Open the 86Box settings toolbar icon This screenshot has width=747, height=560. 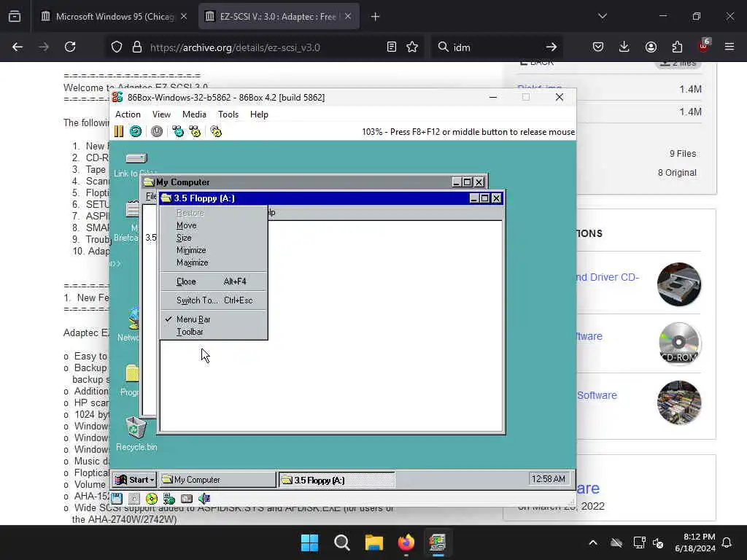(216, 131)
